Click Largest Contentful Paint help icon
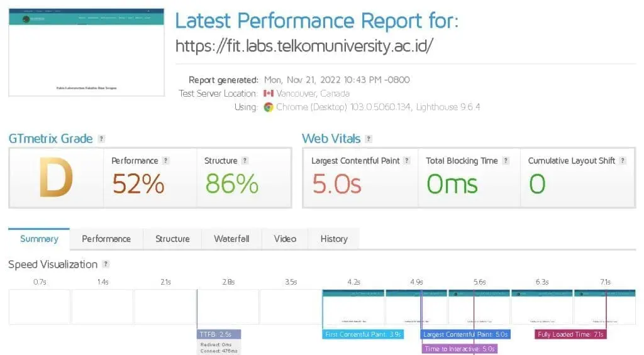The image size is (644, 355). [x=407, y=160]
